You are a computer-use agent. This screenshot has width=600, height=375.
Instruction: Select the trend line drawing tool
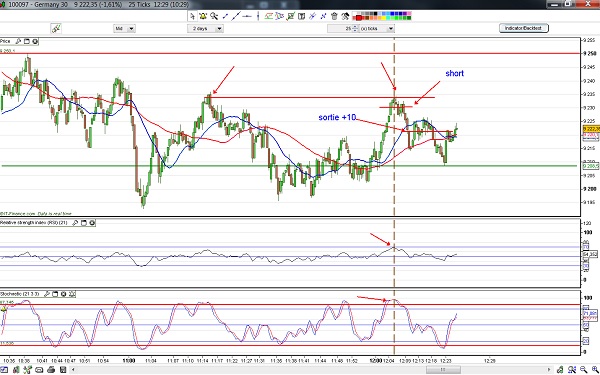[236, 16]
